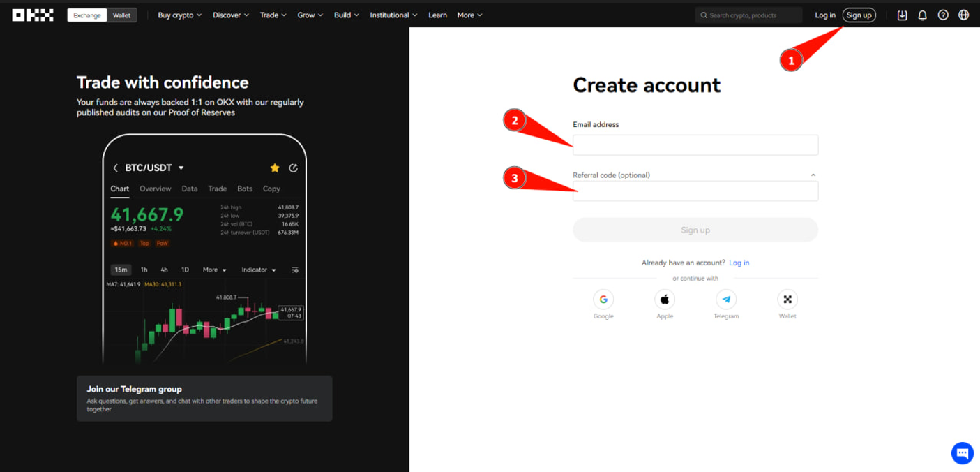This screenshot has width=980, height=472.
Task: Click the Log in link below Sign up
Action: (x=739, y=262)
